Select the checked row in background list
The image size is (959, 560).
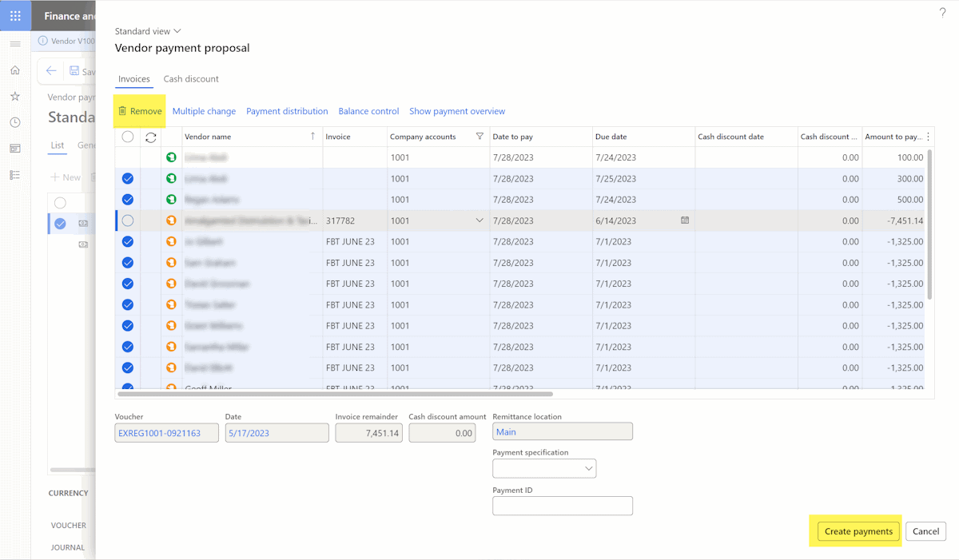(60, 224)
